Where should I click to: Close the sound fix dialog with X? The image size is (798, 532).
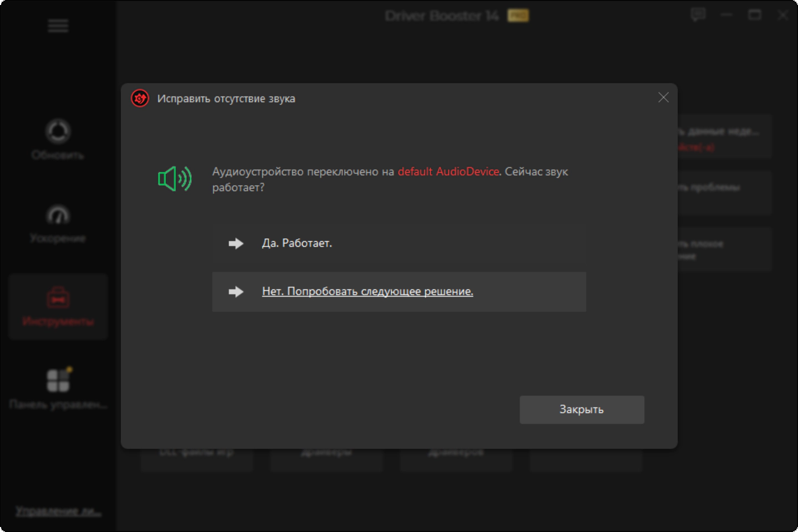[x=663, y=98]
